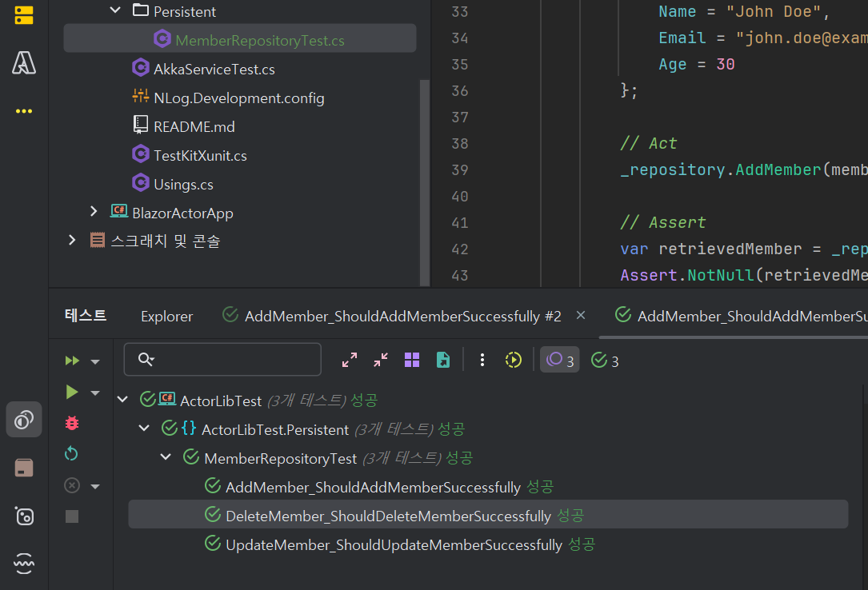Click the purple grouping grid icon

coord(412,360)
